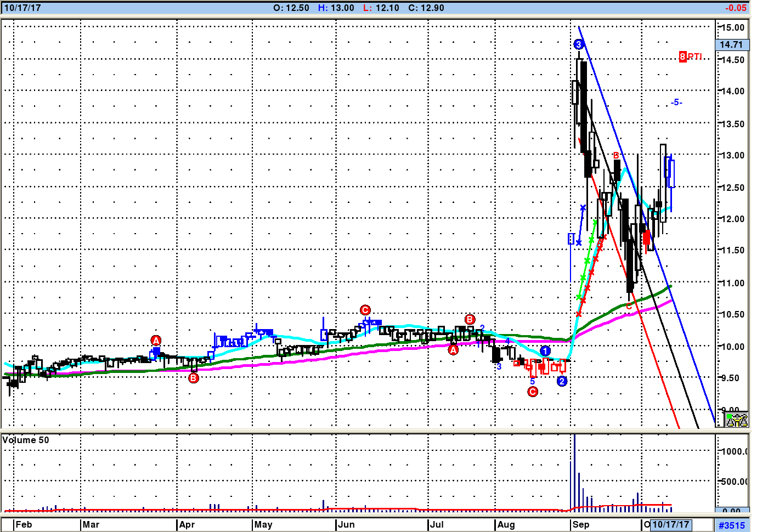Viewport: 768px width, 532px height.
Task: Click red A circle before April
Action: 156,341
